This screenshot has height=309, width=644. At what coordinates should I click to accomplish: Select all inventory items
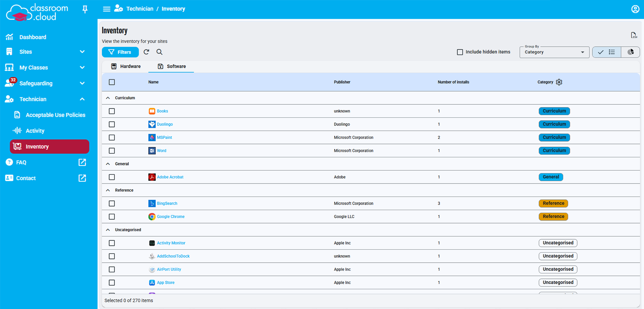point(112,82)
